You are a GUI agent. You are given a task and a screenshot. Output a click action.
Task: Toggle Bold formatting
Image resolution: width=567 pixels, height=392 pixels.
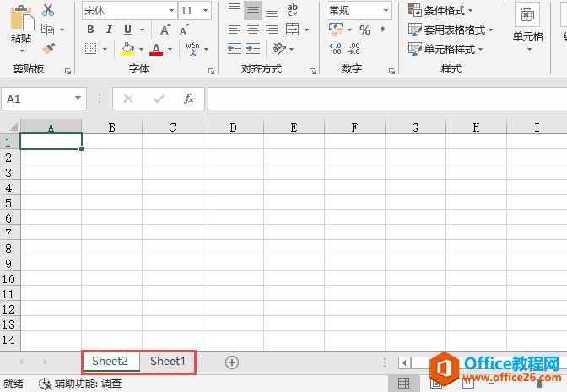point(90,30)
